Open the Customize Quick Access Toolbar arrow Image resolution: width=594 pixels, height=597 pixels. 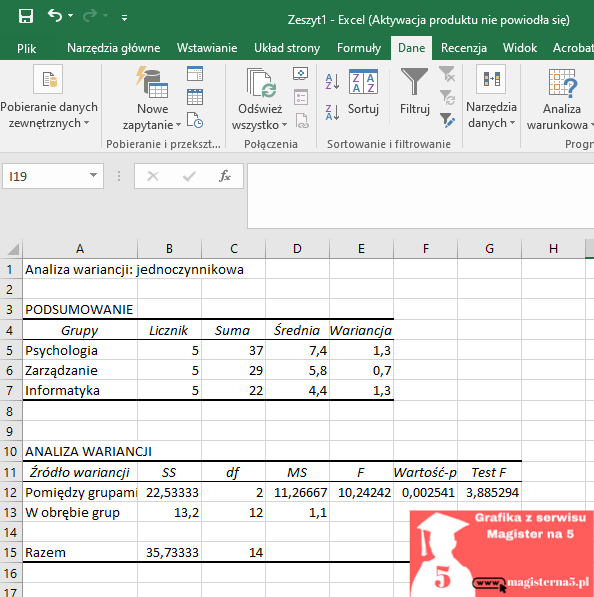[125, 17]
